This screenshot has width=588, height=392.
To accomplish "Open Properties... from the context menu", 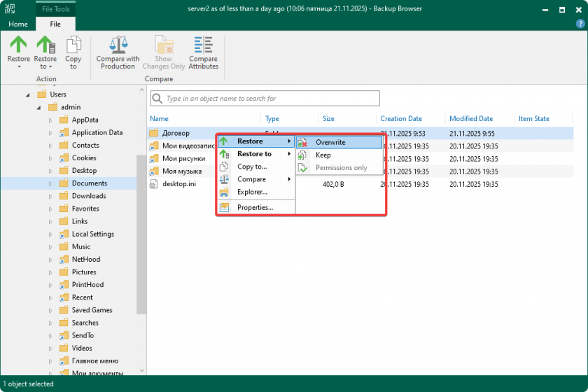I will click(255, 207).
